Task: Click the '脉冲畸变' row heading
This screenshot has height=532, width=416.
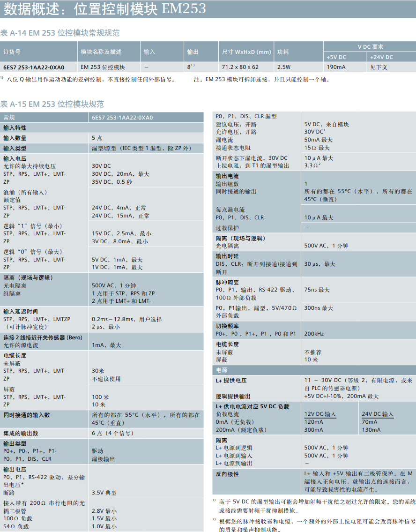Action: coord(227,282)
